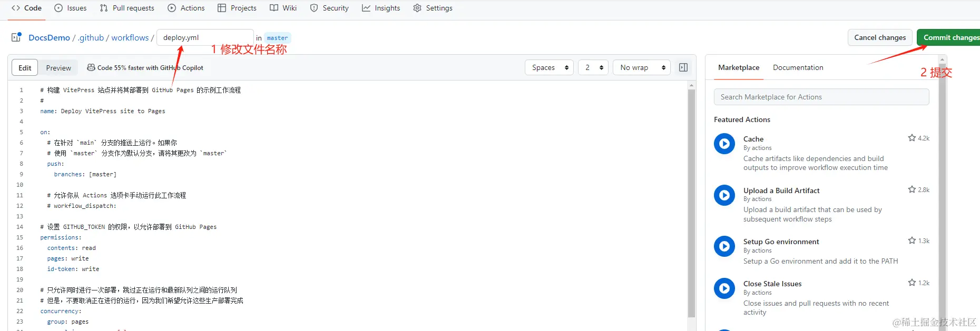Click the Featured Actions heading
The width and height of the screenshot is (980, 331).
(x=742, y=119)
